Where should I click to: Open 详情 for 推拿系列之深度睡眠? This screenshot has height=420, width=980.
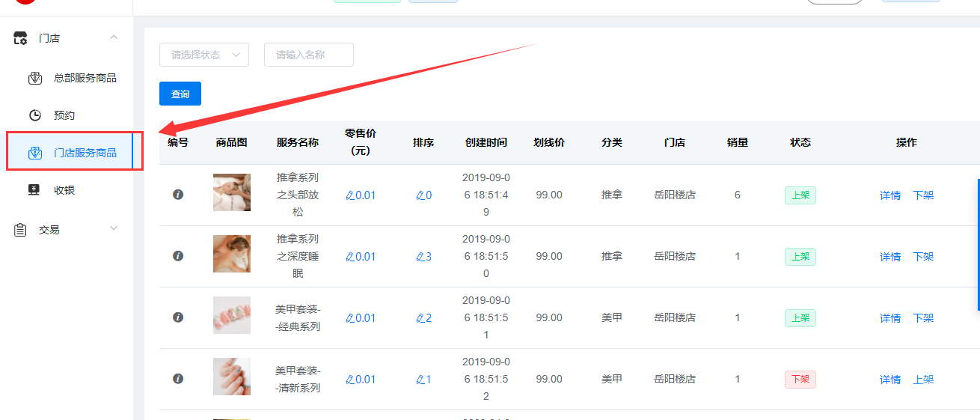coord(890,257)
